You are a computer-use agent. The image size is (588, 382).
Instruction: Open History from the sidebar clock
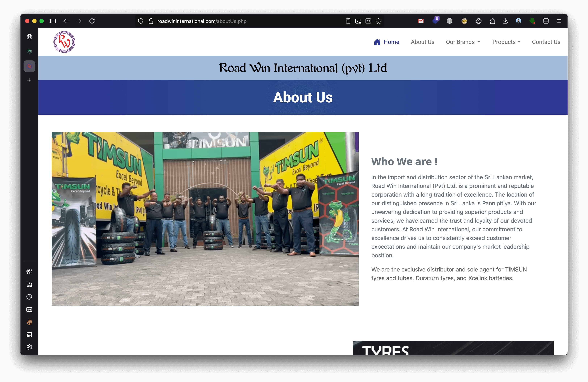click(29, 297)
